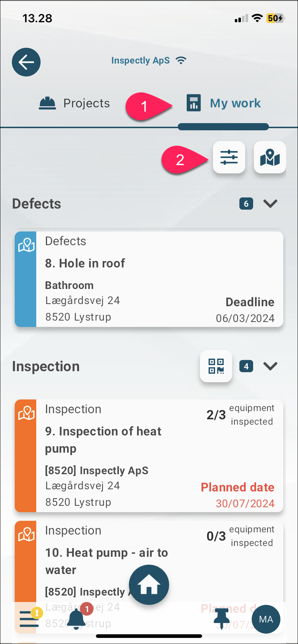Tap the Inspectly ApS company title

click(x=140, y=60)
